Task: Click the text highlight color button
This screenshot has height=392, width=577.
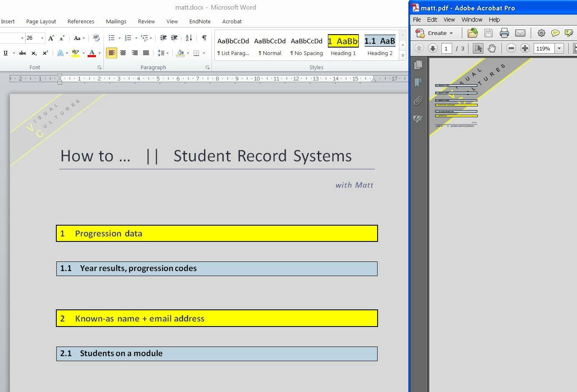Action: coord(76,53)
